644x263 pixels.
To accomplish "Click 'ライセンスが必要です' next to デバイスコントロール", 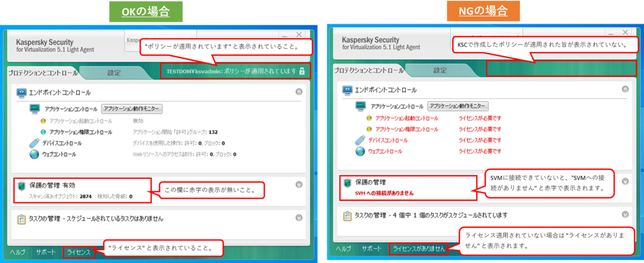I will pyautogui.click(x=480, y=140).
